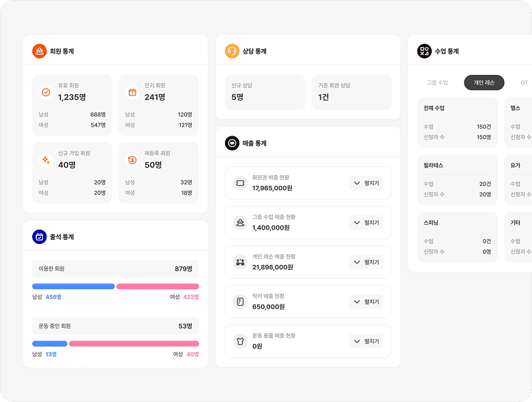
Task: Expand 회원권 매출 현황 with 펼치기
Action: coord(366,183)
